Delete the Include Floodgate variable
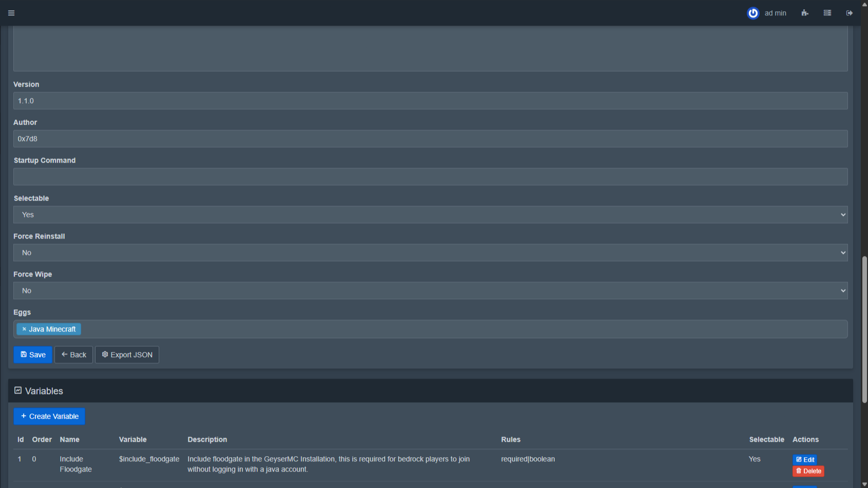Screen dimensions: 868x488 pyautogui.click(x=808, y=471)
